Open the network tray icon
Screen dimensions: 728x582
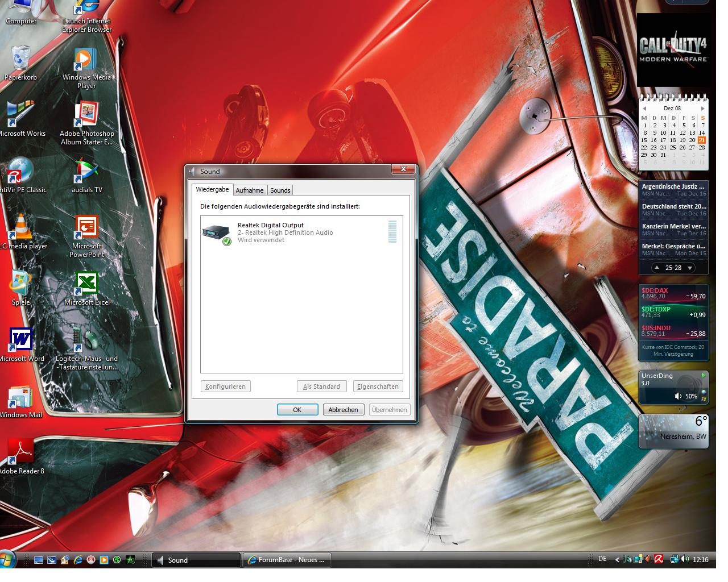click(x=675, y=559)
